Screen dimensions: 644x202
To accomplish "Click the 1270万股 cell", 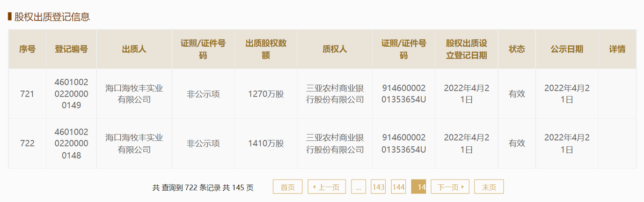I will pos(266,94).
